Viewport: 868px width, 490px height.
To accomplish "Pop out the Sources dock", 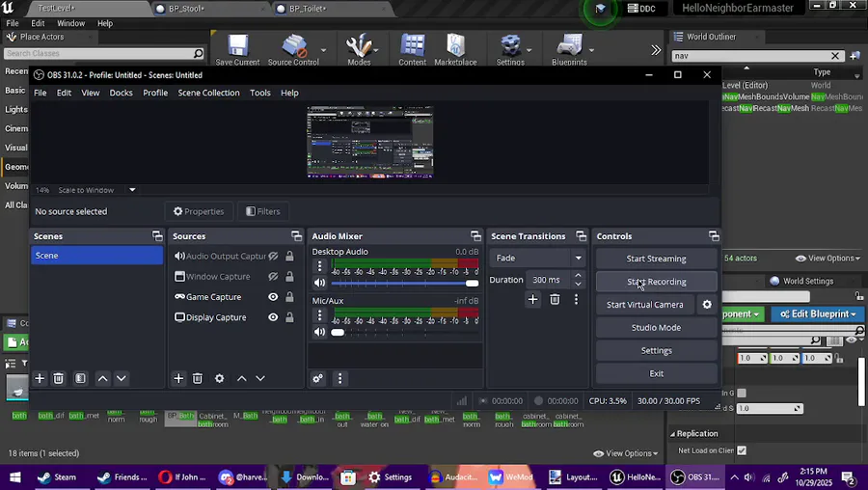I will click(x=297, y=236).
